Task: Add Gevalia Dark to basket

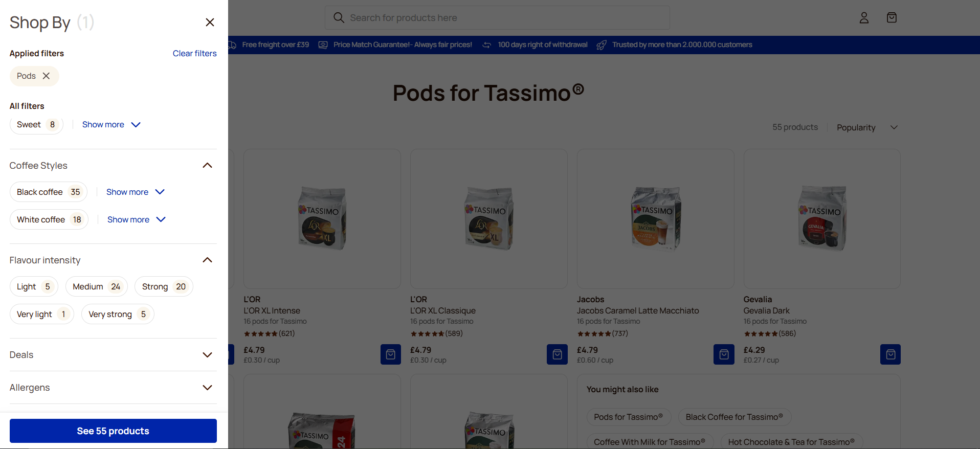Action: pos(890,354)
